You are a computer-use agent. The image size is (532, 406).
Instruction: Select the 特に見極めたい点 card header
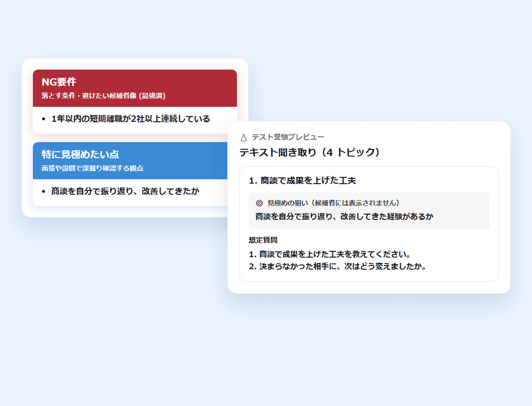(x=130, y=161)
